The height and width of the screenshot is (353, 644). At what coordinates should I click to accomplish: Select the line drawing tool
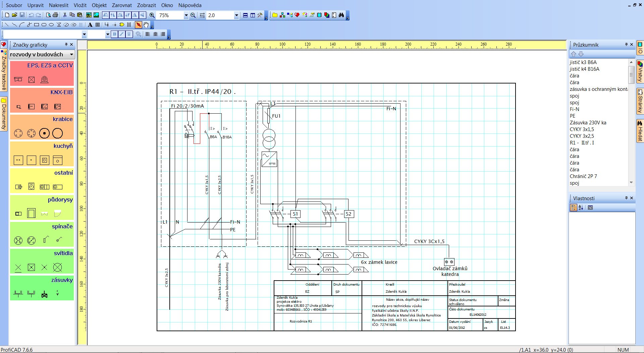click(7, 25)
